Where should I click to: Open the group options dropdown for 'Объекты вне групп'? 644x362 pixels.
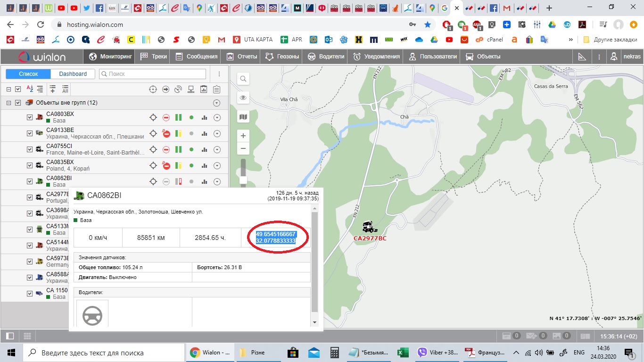[x=217, y=103]
